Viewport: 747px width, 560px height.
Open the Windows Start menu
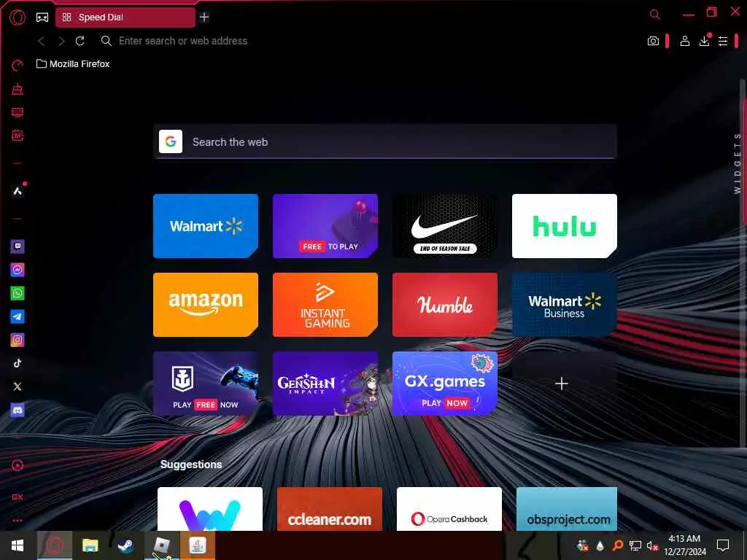click(x=18, y=545)
